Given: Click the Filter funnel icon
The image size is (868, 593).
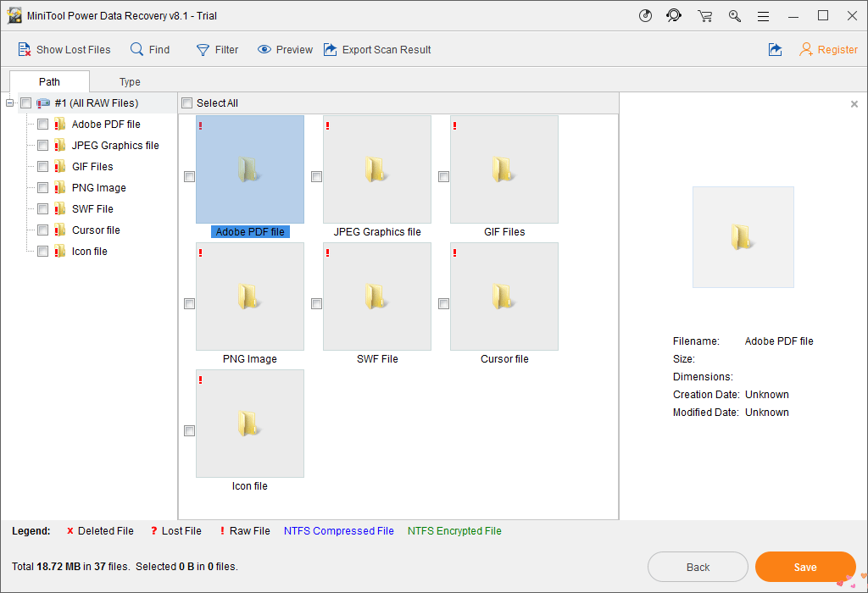Looking at the screenshot, I should pos(203,50).
